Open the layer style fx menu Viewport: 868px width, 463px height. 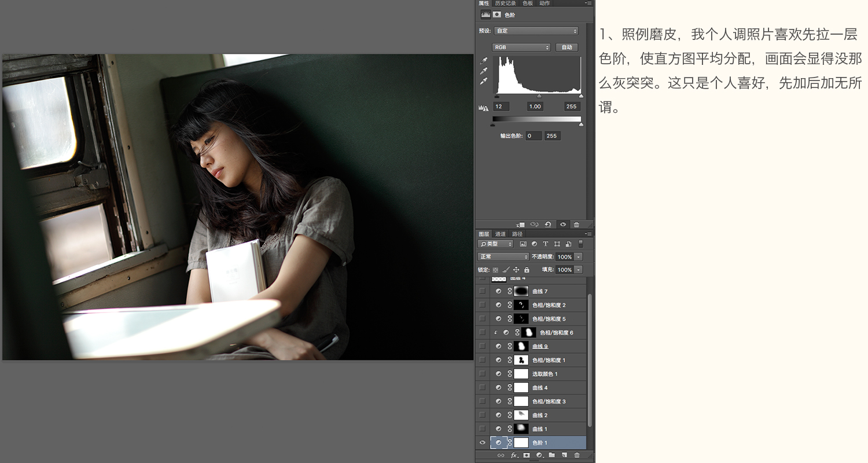click(514, 455)
